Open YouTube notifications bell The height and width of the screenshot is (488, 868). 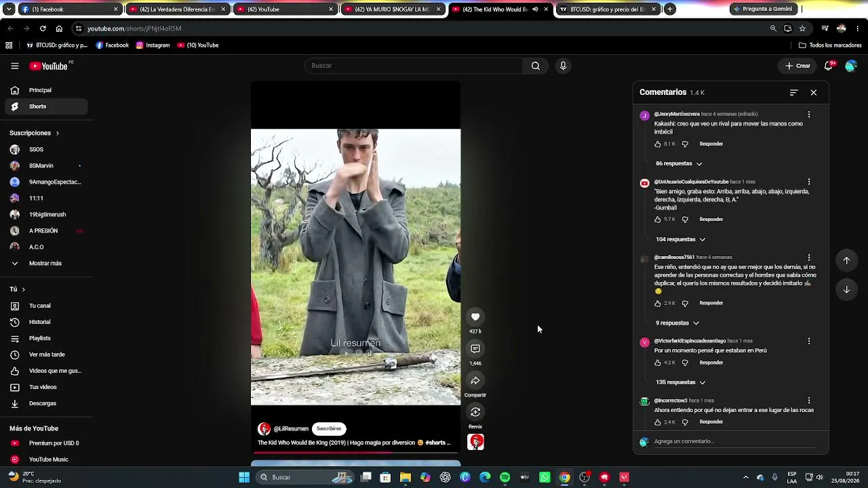pyautogui.click(x=829, y=66)
